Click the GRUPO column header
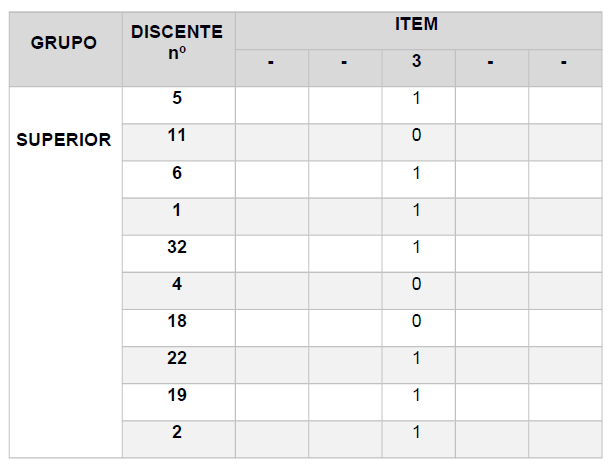 [x=66, y=49]
